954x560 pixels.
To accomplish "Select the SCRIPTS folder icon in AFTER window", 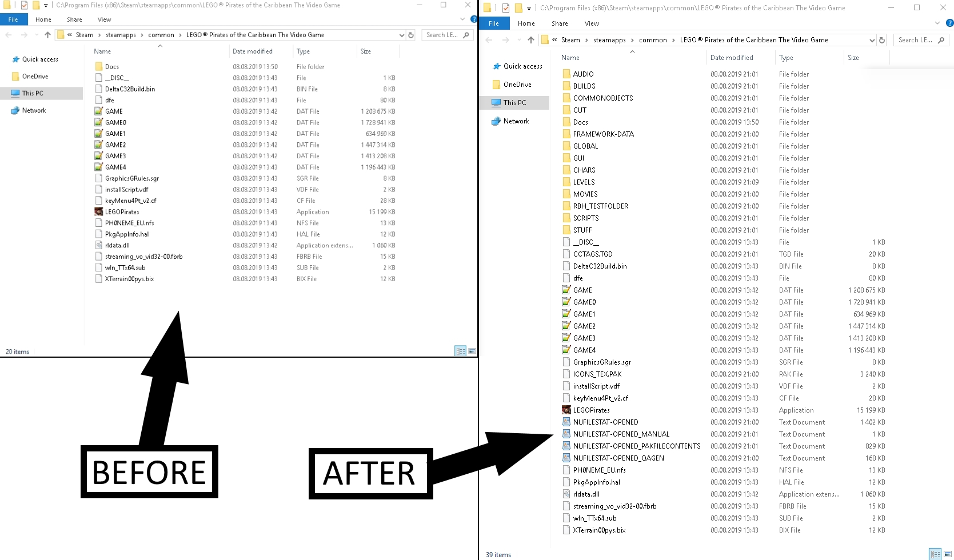I will (x=566, y=218).
